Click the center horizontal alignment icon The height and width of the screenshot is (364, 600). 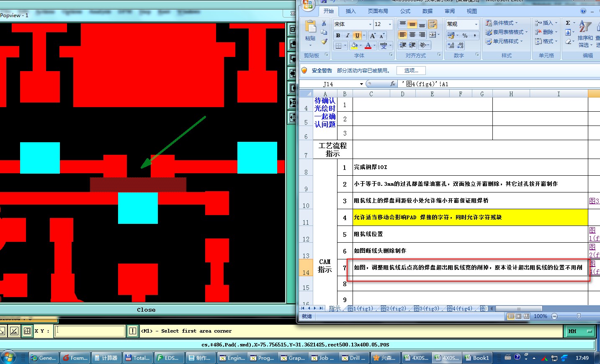click(412, 35)
